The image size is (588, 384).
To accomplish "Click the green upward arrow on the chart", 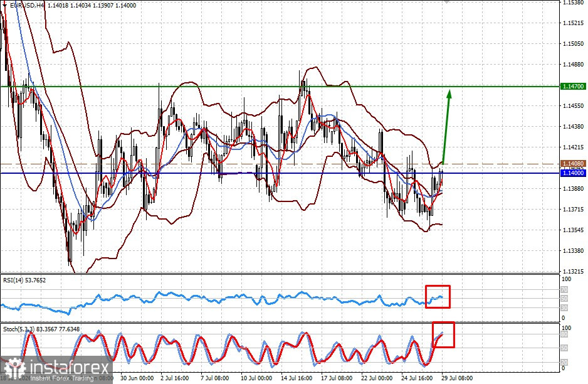I will 446,127.
